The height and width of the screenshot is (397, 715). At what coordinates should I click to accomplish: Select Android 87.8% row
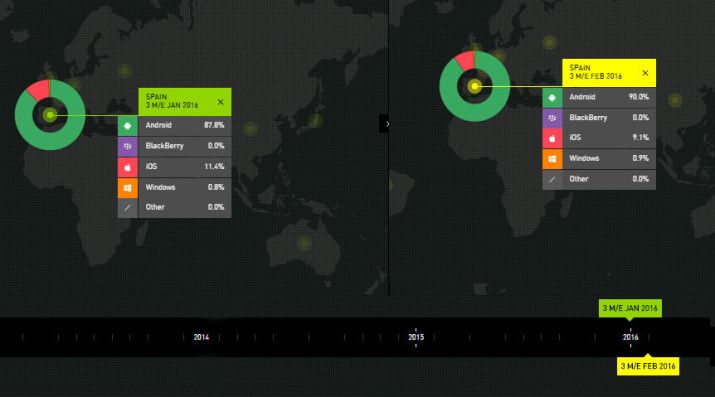point(175,125)
